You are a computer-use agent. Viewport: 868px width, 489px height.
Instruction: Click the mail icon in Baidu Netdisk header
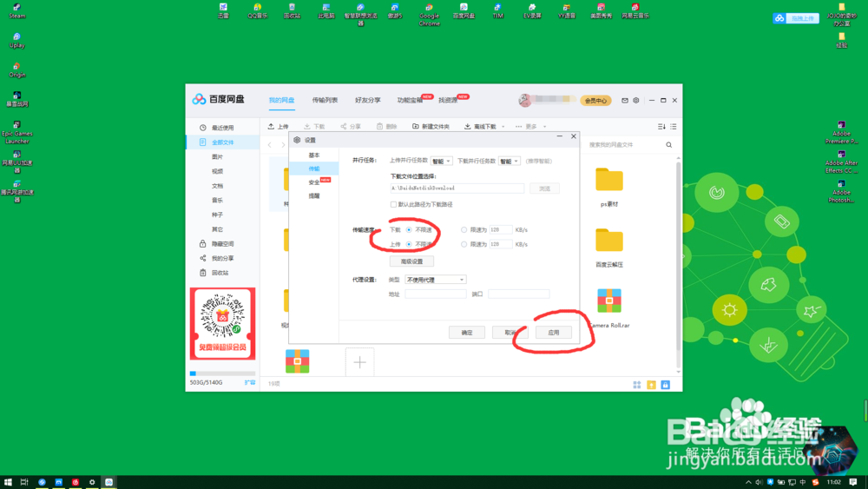[x=625, y=100]
